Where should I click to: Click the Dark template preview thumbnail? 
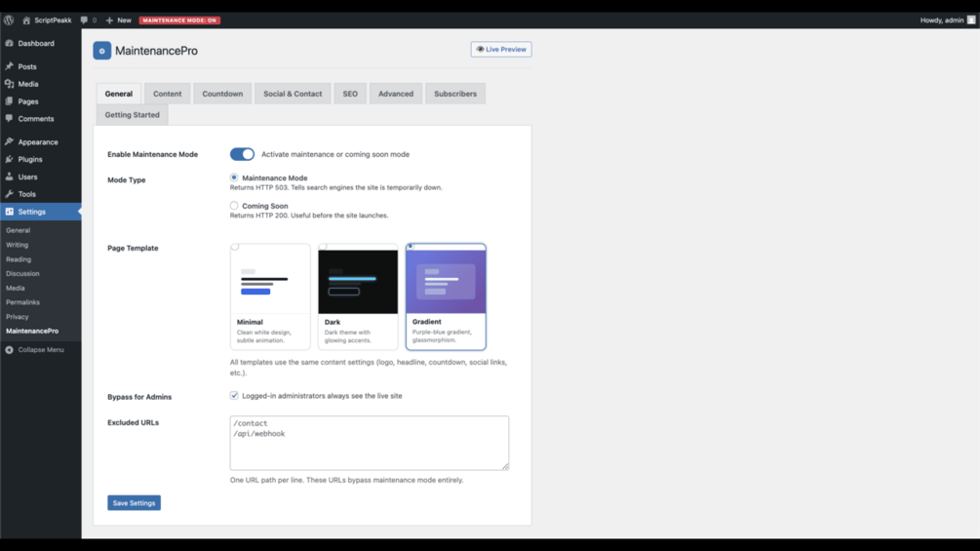[358, 283]
